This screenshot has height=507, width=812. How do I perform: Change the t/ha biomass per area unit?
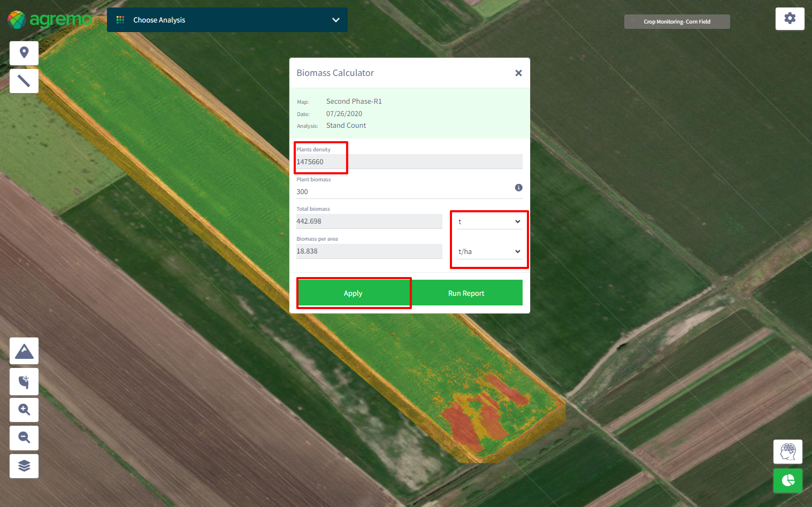489,251
